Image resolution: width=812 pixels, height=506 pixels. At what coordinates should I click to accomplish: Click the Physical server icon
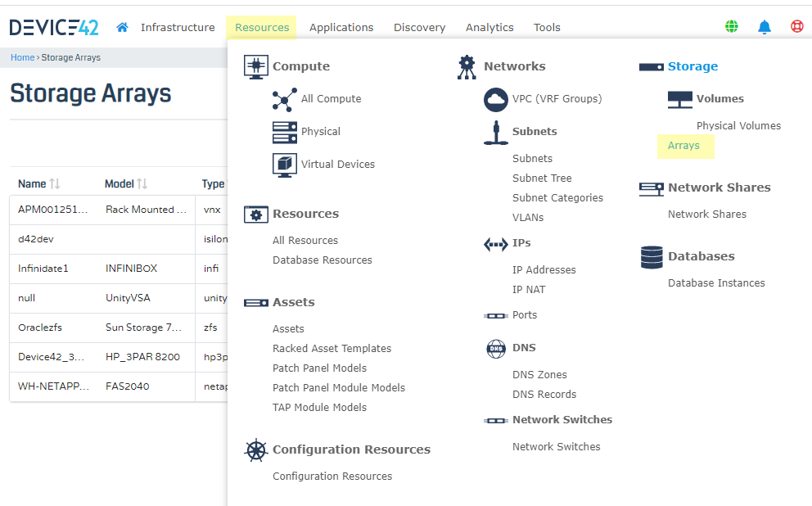(285, 132)
